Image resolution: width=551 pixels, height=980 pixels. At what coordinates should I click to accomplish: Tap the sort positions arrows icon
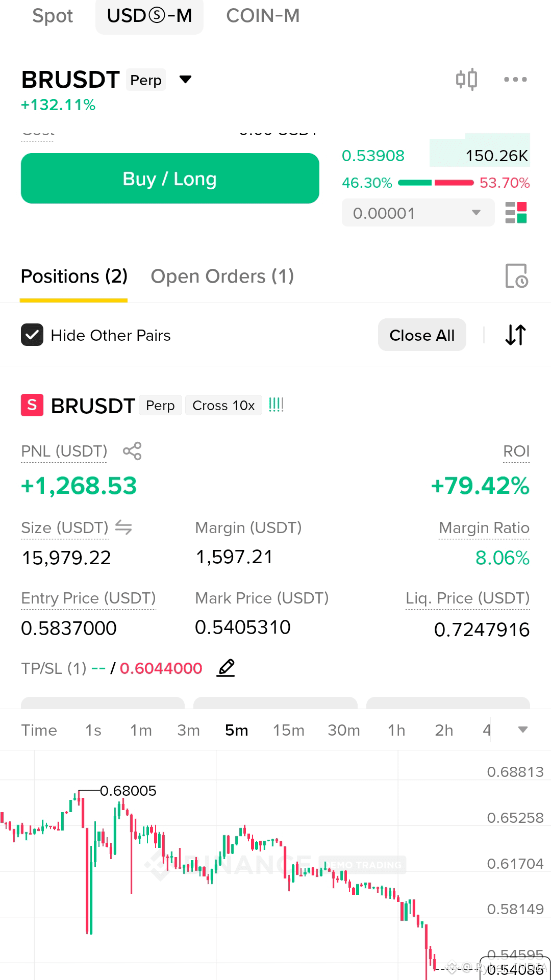pyautogui.click(x=515, y=335)
